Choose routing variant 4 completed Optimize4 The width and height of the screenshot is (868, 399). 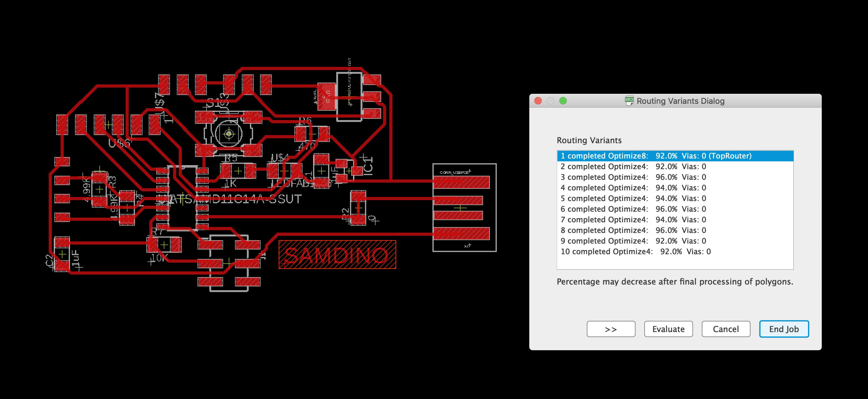click(x=633, y=188)
